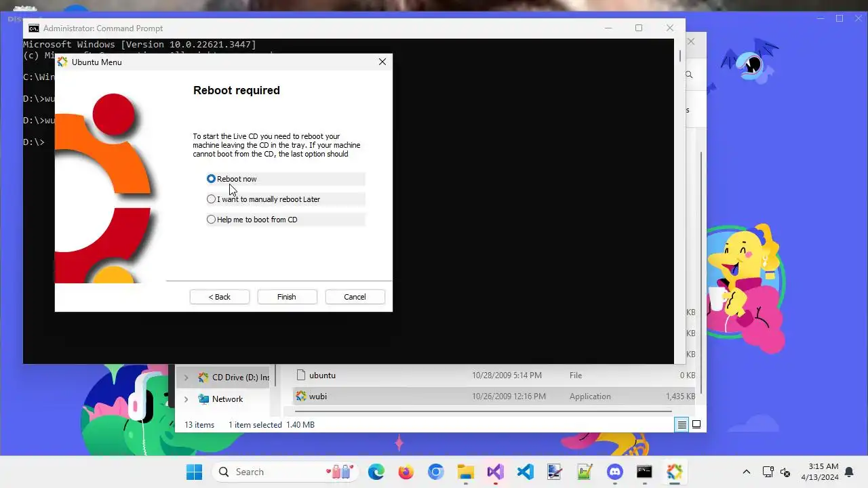Open Discord from the taskbar
This screenshot has width=868, height=488.
pos(615,472)
